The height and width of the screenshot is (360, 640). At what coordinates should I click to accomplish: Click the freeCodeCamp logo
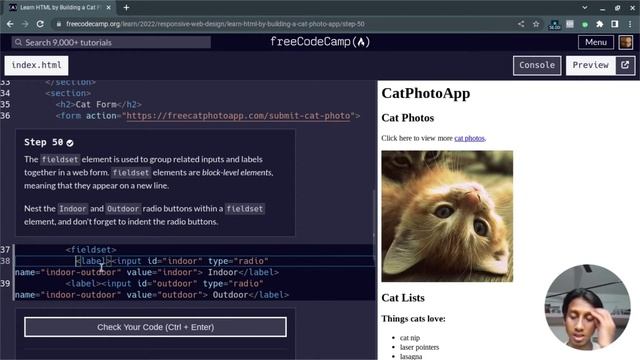(x=320, y=42)
